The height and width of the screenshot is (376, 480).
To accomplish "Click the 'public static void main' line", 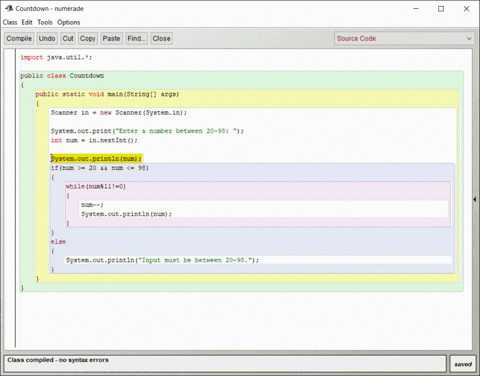I will [107, 94].
